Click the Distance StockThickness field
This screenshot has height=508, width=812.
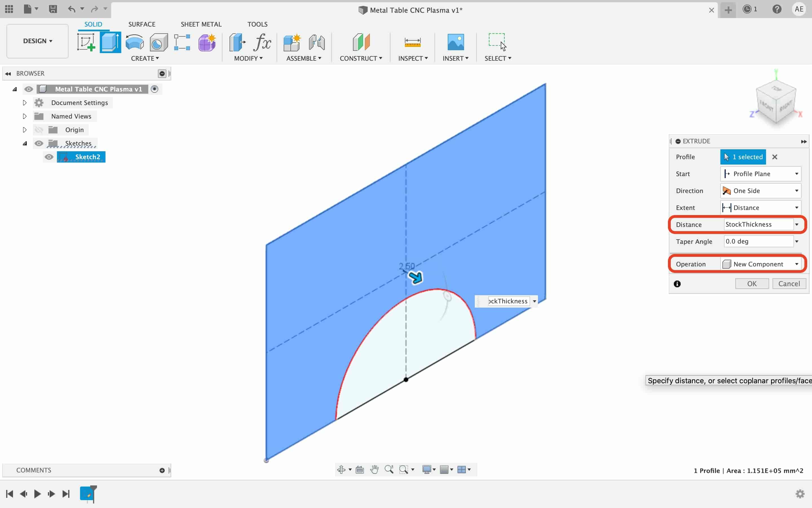click(x=758, y=224)
